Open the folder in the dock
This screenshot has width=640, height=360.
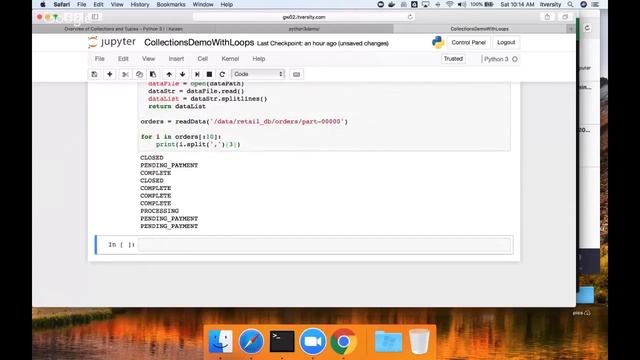click(388, 341)
